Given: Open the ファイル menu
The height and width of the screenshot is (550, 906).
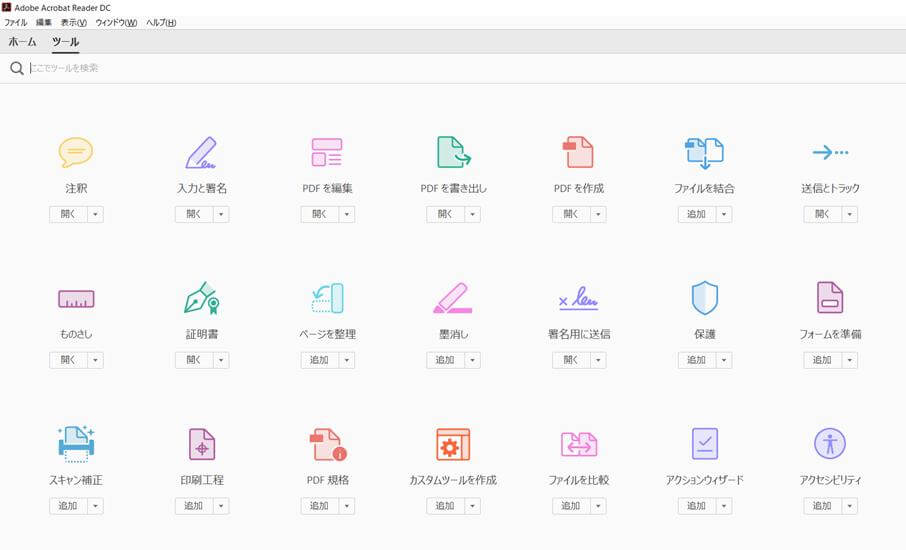Looking at the screenshot, I should [x=16, y=23].
